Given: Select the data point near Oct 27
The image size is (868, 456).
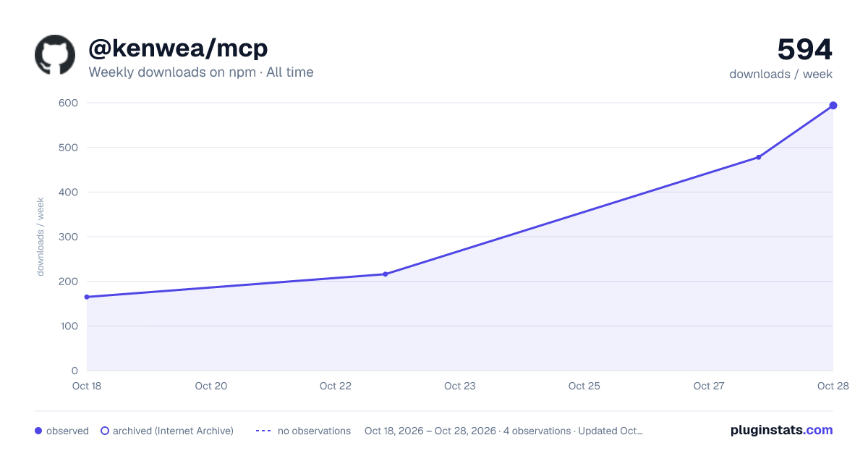Looking at the screenshot, I should tap(759, 157).
